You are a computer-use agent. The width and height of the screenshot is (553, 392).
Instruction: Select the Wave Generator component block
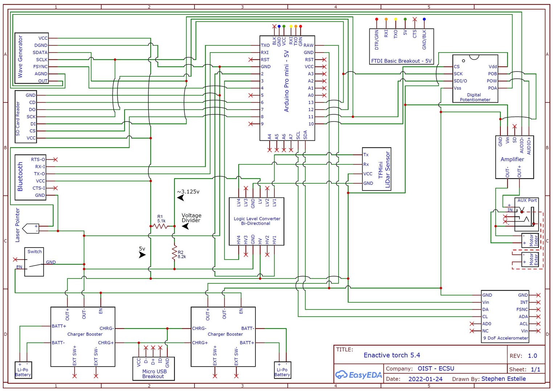(x=31, y=60)
